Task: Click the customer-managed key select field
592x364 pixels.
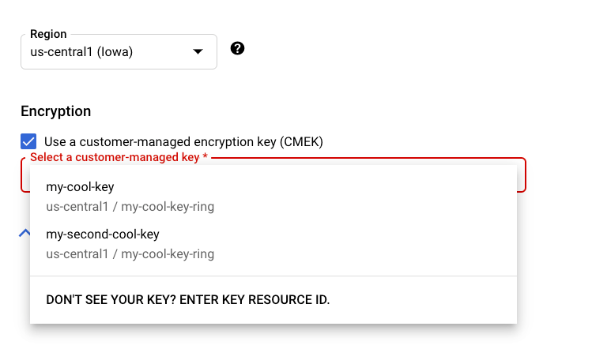Action: click(520, 175)
